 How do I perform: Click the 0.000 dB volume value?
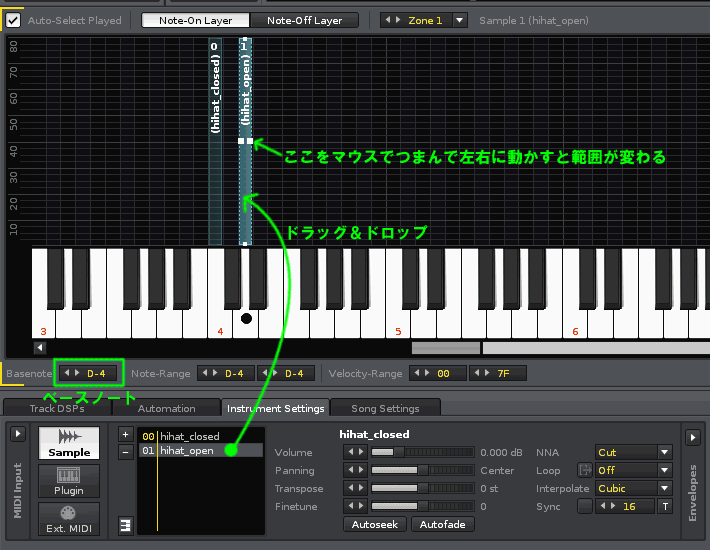coord(501,452)
